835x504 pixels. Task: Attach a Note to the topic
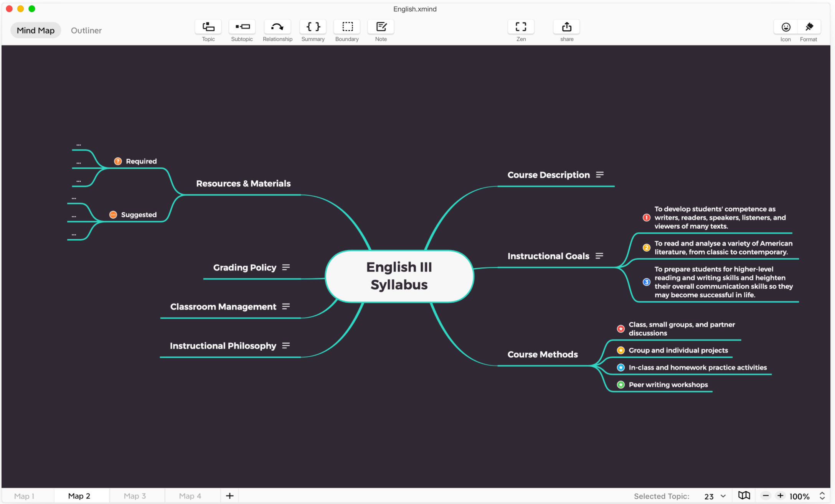coord(381,27)
